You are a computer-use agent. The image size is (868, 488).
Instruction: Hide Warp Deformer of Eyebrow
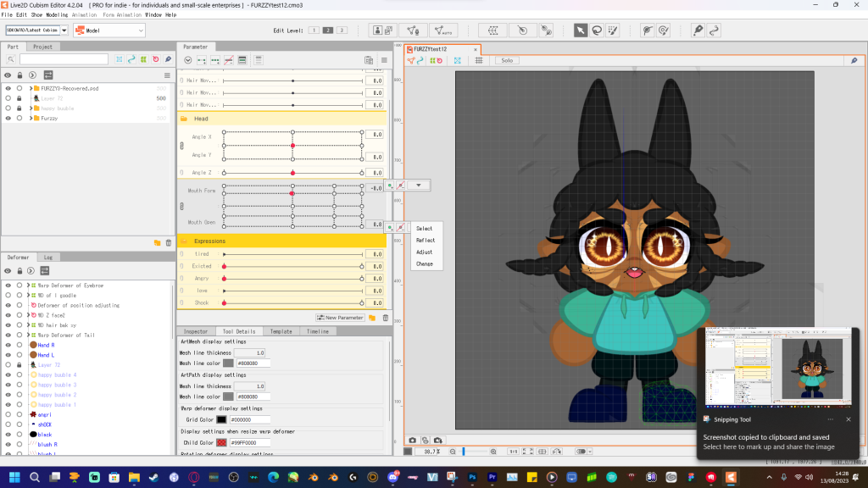pos(8,286)
